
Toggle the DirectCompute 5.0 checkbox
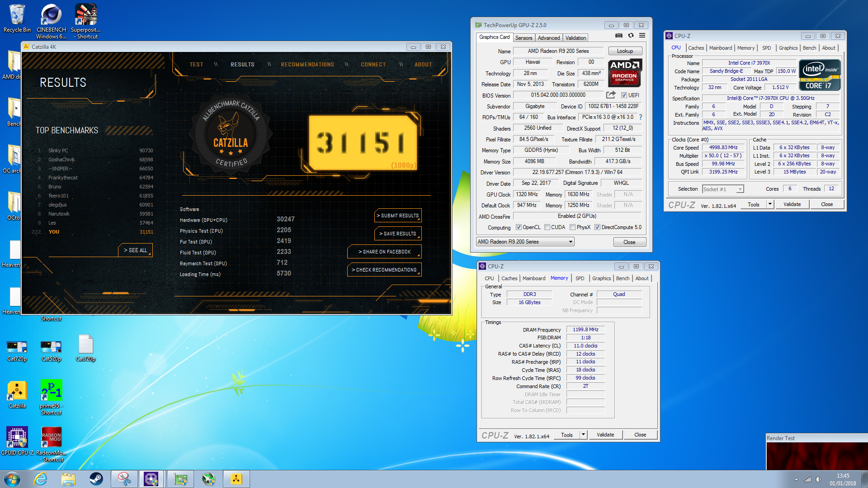[597, 227]
